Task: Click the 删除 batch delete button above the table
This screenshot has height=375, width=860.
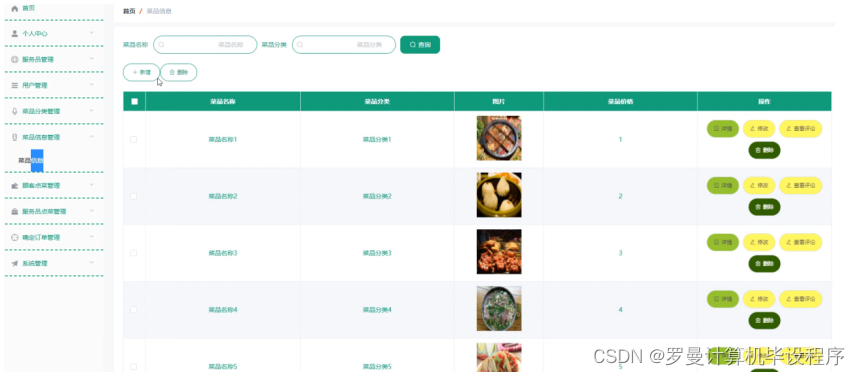Action: 179,72
